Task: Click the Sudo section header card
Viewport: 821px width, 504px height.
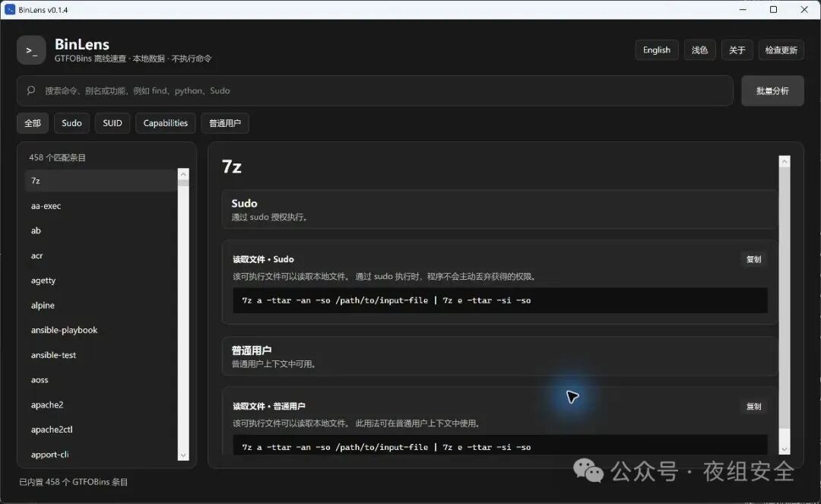Action: [499, 209]
